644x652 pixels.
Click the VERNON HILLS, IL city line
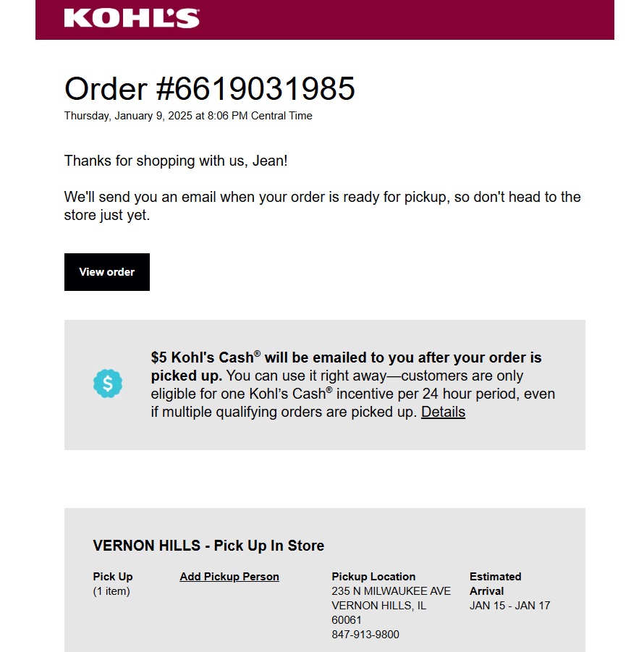tap(378, 606)
